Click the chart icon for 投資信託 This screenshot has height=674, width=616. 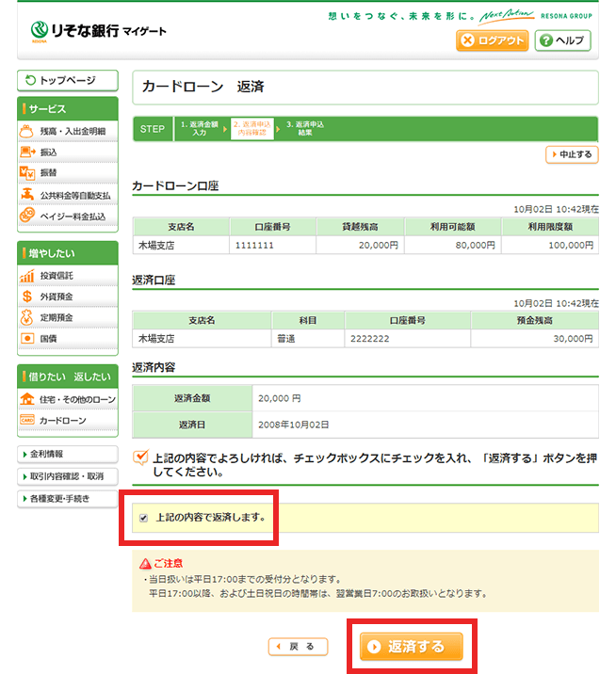pos(26,276)
